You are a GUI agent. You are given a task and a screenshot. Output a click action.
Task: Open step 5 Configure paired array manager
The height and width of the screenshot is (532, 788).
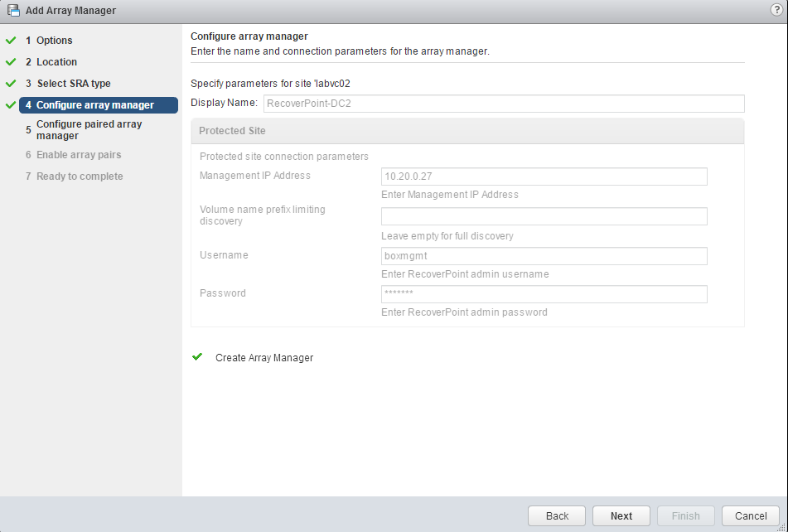coord(89,130)
